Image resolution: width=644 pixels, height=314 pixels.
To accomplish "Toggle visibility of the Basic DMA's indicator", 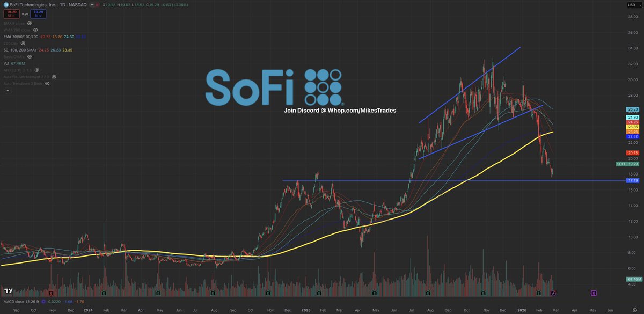I will [x=30, y=56].
